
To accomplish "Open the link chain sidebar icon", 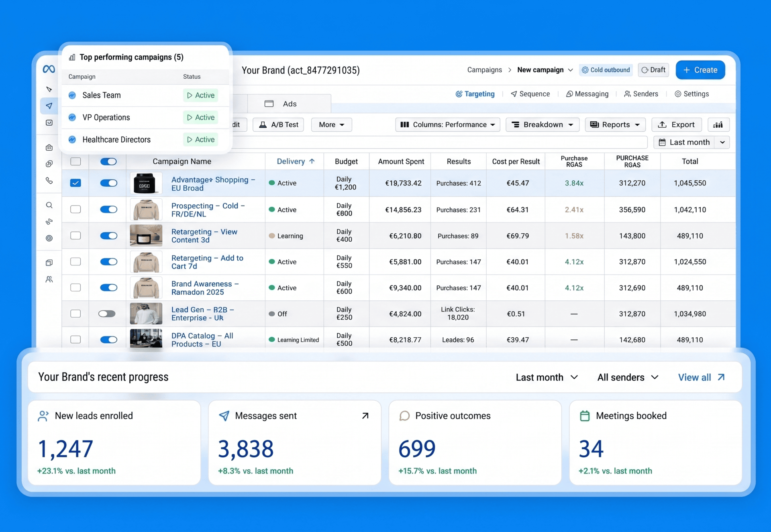I will 49,164.
